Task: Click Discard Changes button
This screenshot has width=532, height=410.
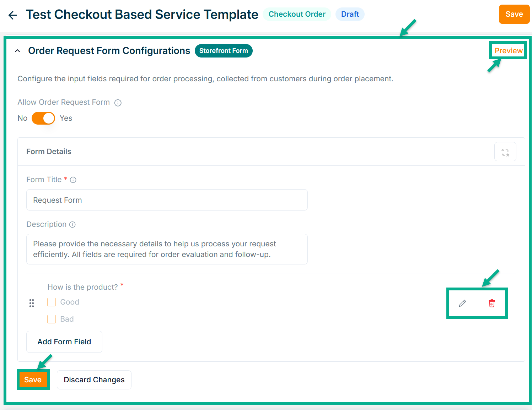Action: 94,380
